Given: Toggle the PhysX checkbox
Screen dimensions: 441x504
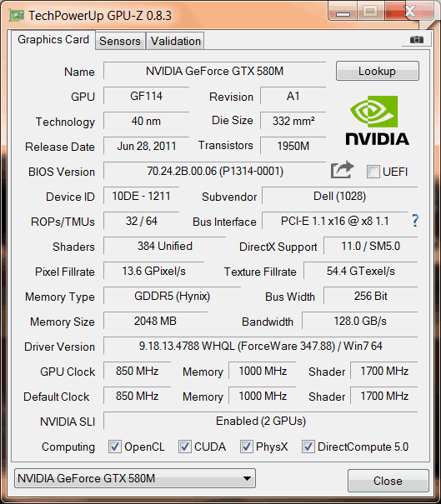Looking at the screenshot, I should (246, 447).
